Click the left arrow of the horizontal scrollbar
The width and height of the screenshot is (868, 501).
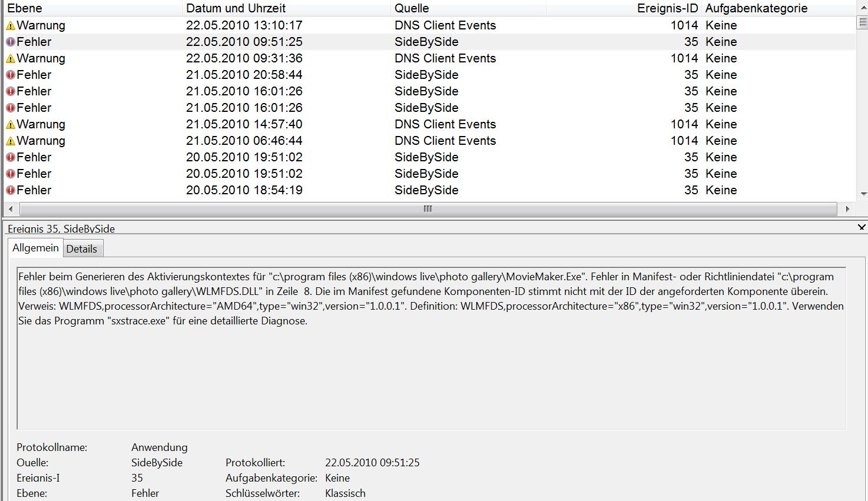pyautogui.click(x=11, y=209)
